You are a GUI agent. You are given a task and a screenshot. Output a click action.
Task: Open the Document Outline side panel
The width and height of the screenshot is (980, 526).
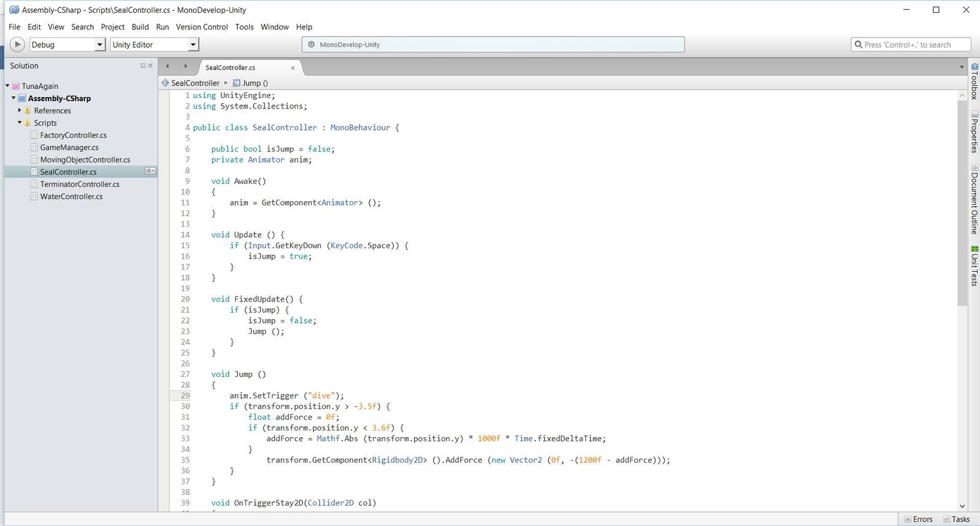974,199
